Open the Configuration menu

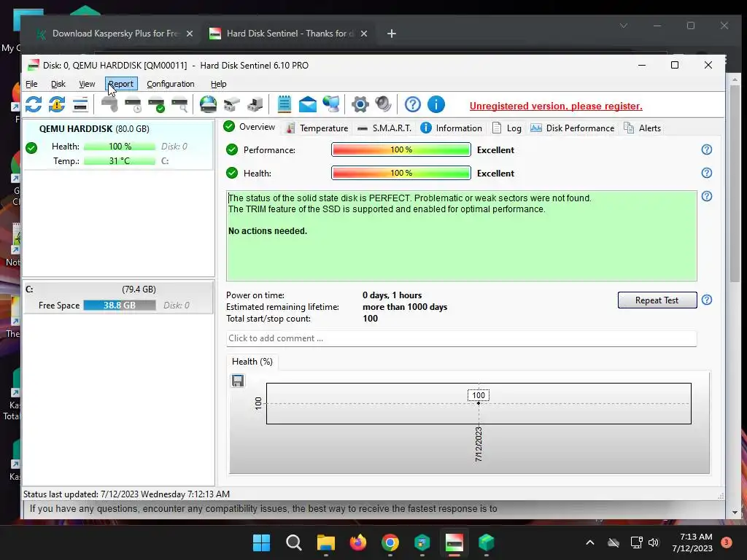click(x=171, y=84)
